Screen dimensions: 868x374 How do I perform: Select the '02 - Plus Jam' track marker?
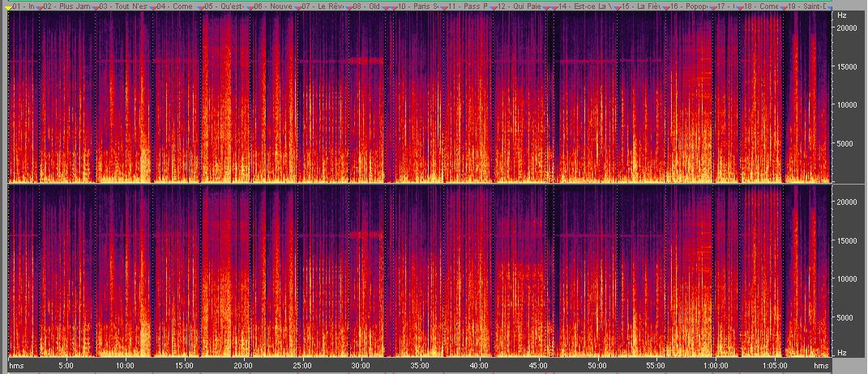point(66,6)
